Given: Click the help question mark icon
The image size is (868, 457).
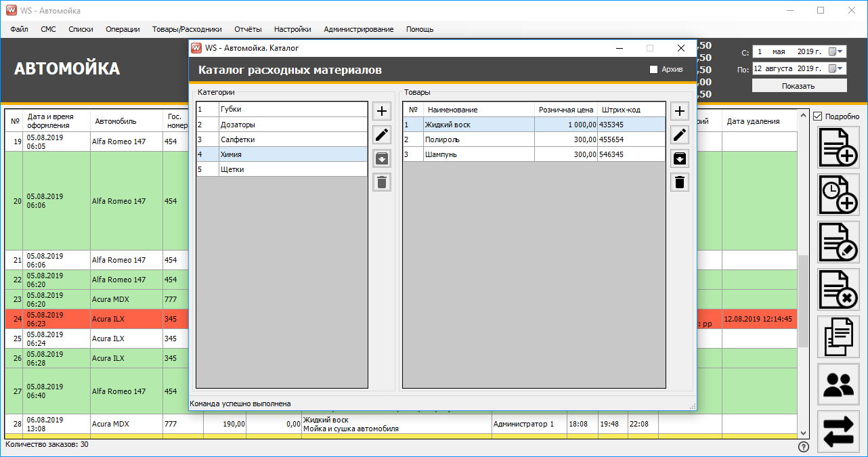Looking at the screenshot, I should (804, 447).
